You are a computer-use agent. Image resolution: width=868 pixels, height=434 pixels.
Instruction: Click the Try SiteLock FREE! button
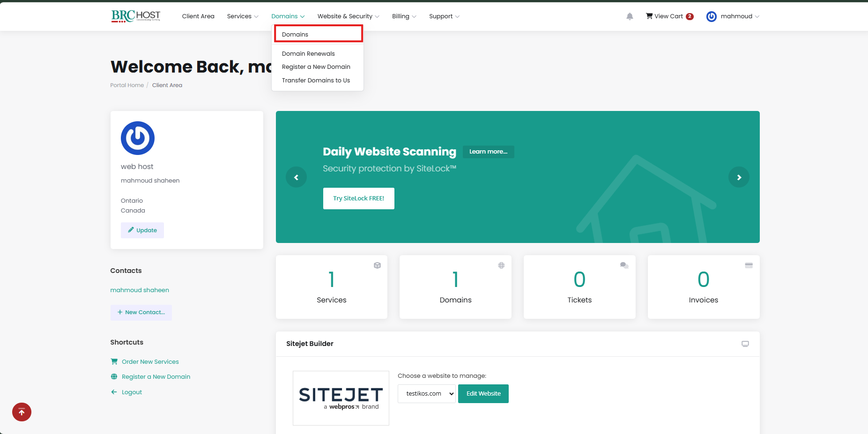(x=358, y=199)
